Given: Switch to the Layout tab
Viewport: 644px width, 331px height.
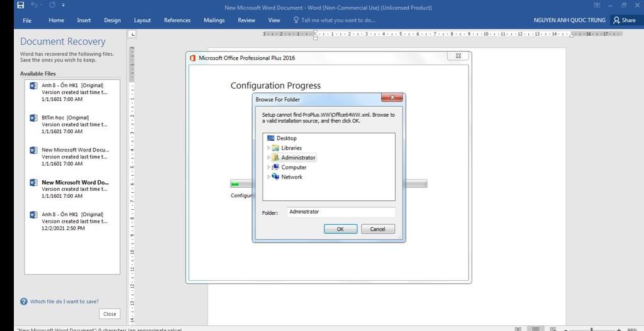Looking at the screenshot, I should (142, 20).
